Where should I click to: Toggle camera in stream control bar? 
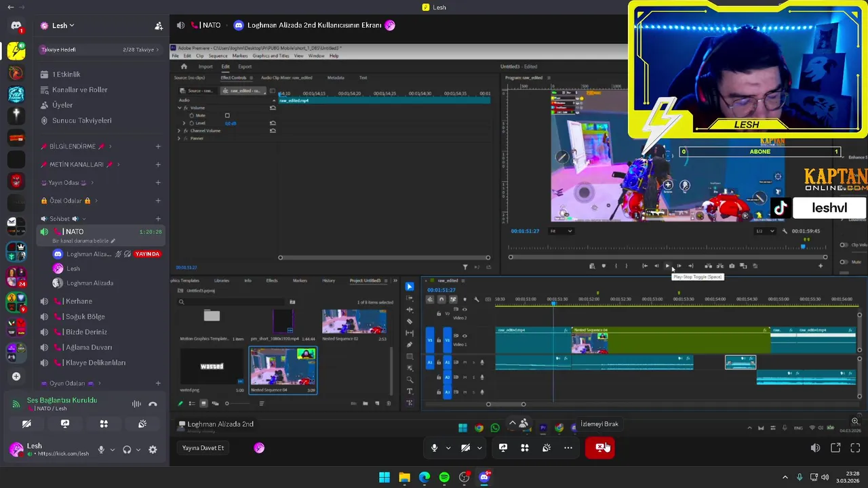pos(465,447)
